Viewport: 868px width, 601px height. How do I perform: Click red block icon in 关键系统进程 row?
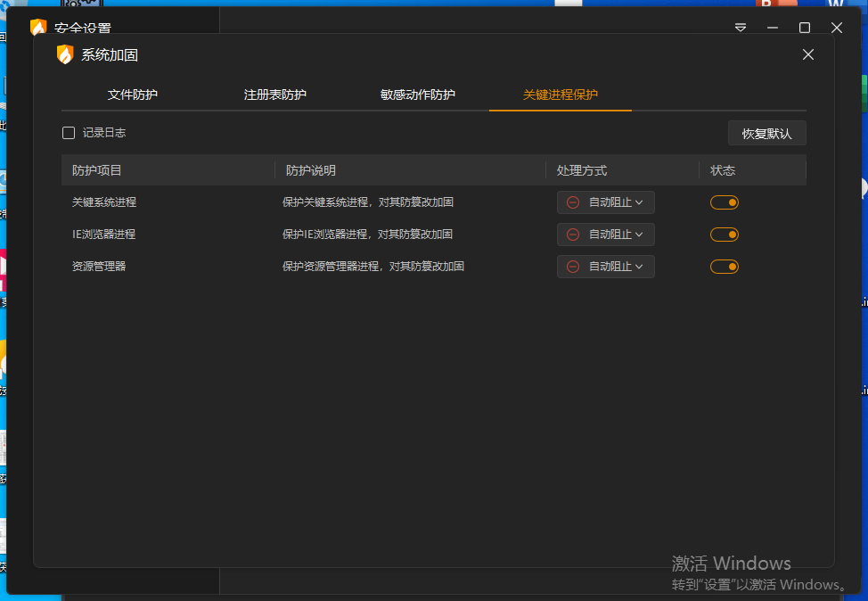(x=573, y=202)
